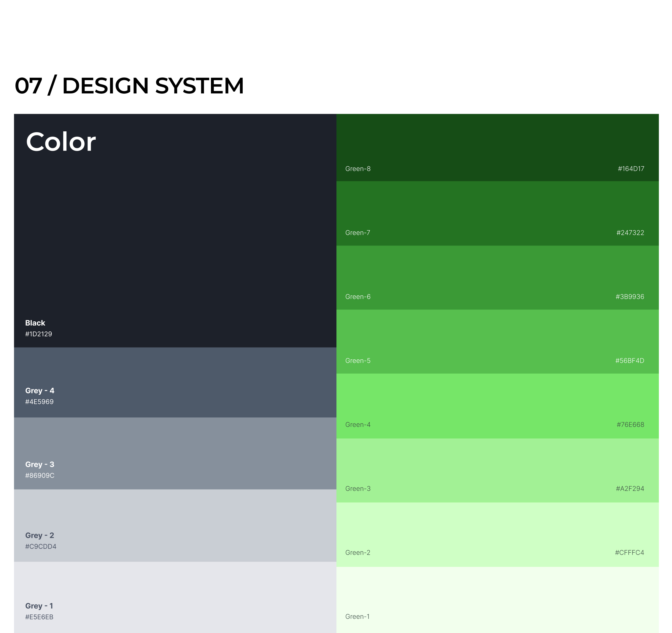Viewport: 672px width, 633px height.
Task: Click the hex code #E5E6EB
Action: pos(39,617)
